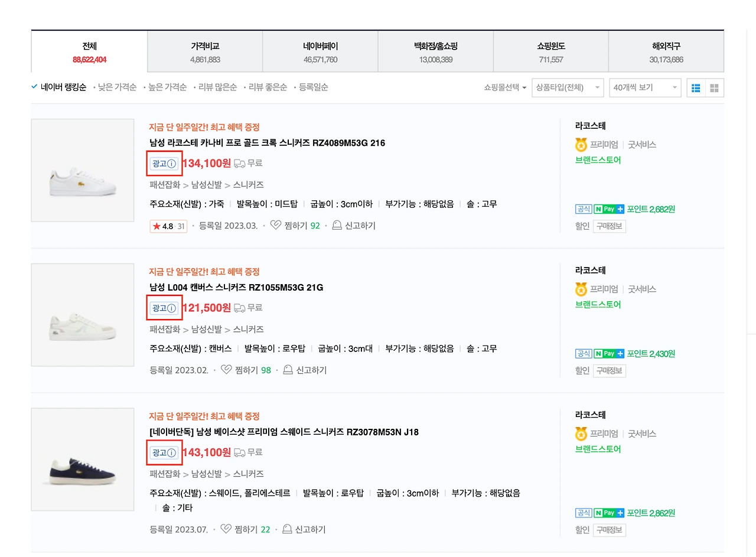The width and height of the screenshot is (756, 557).
Task: Open the 상품타입(전체) dropdown
Action: coord(568,88)
